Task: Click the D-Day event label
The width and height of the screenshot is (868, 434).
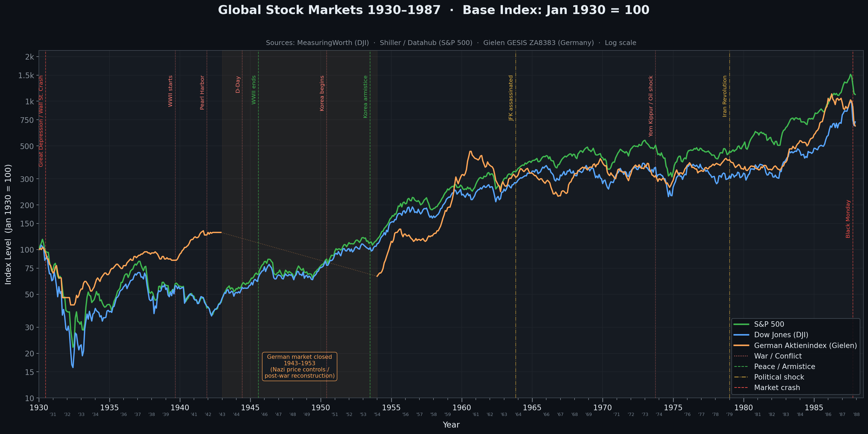Action: (238, 85)
